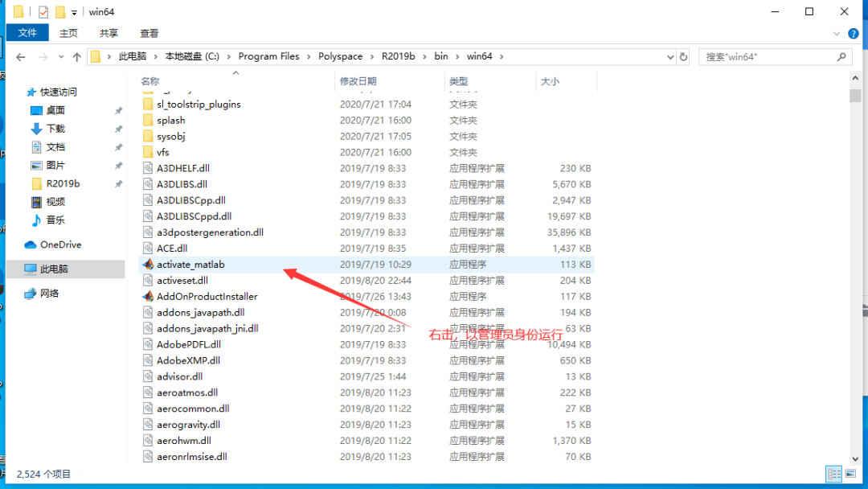Go back with the back arrow
868x489 pixels.
tap(20, 56)
